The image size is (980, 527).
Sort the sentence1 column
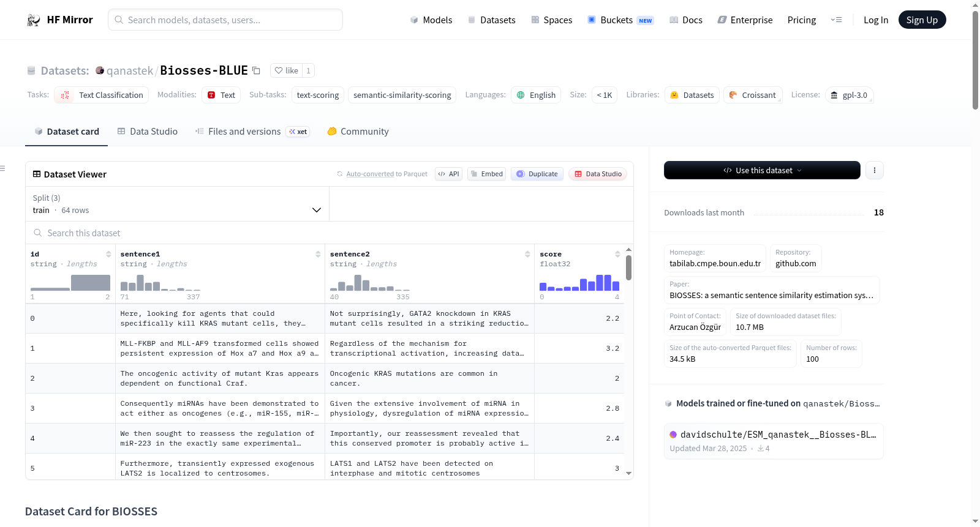318,254
